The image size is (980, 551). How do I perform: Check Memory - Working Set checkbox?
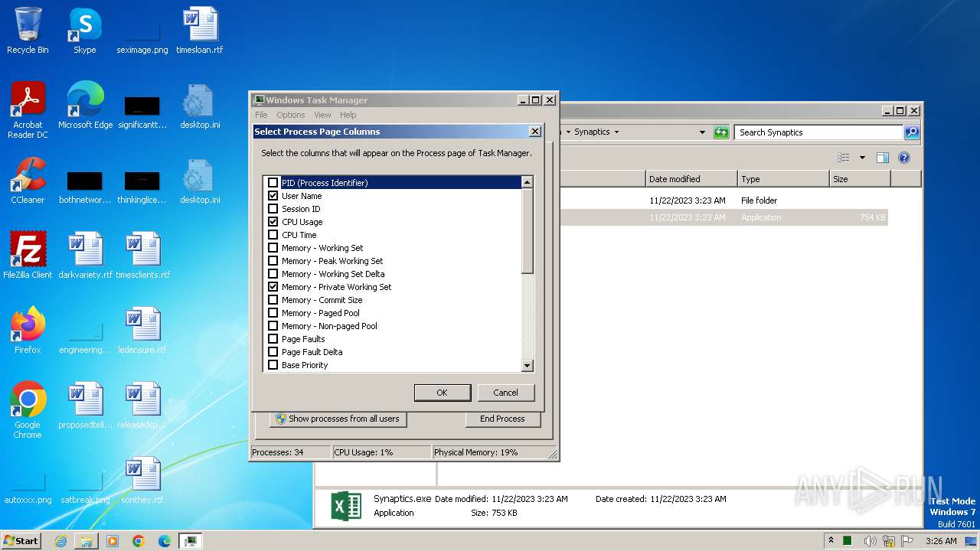point(273,248)
